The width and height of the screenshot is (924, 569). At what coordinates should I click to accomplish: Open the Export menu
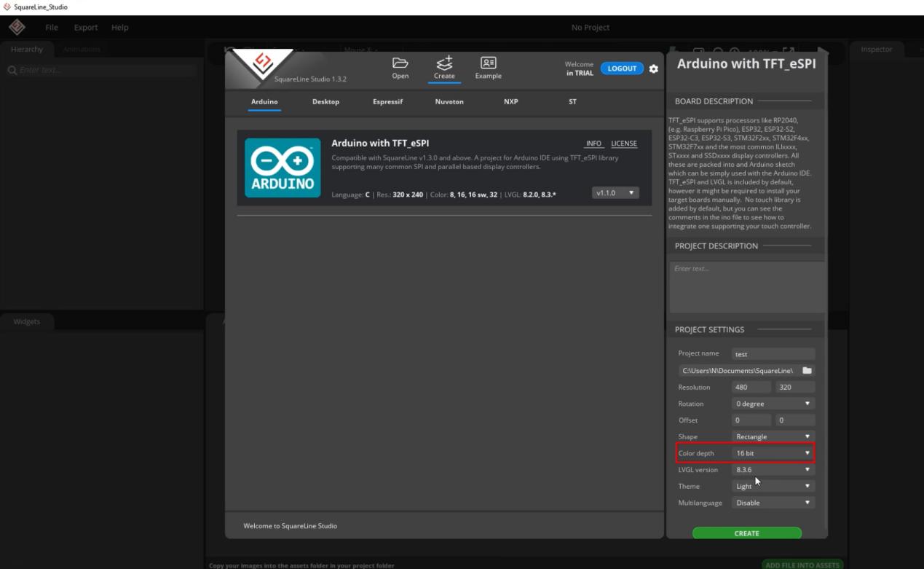pos(85,28)
